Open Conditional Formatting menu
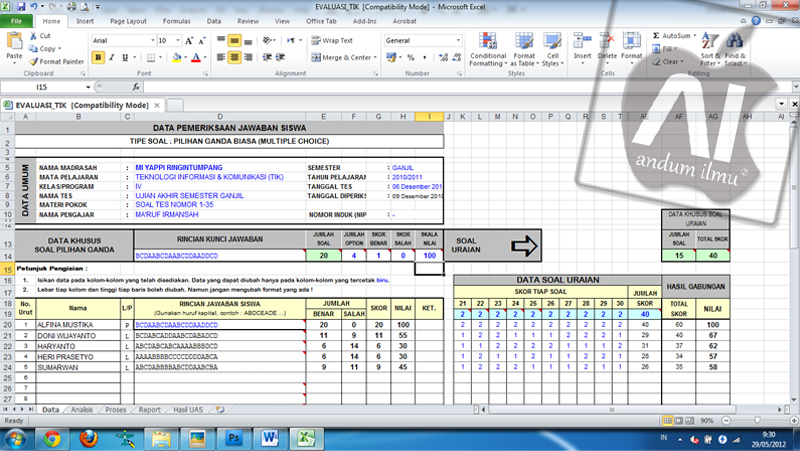The image size is (800, 451). point(488,49)
